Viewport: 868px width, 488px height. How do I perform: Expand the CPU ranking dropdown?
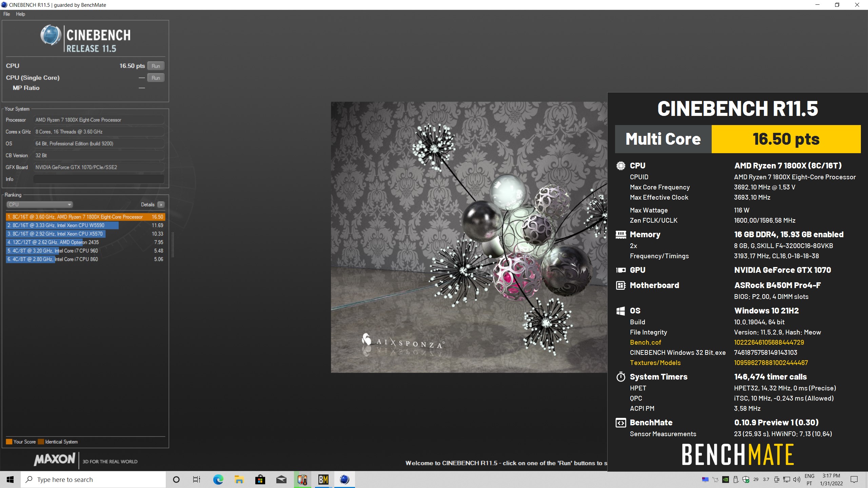[40, 204]
